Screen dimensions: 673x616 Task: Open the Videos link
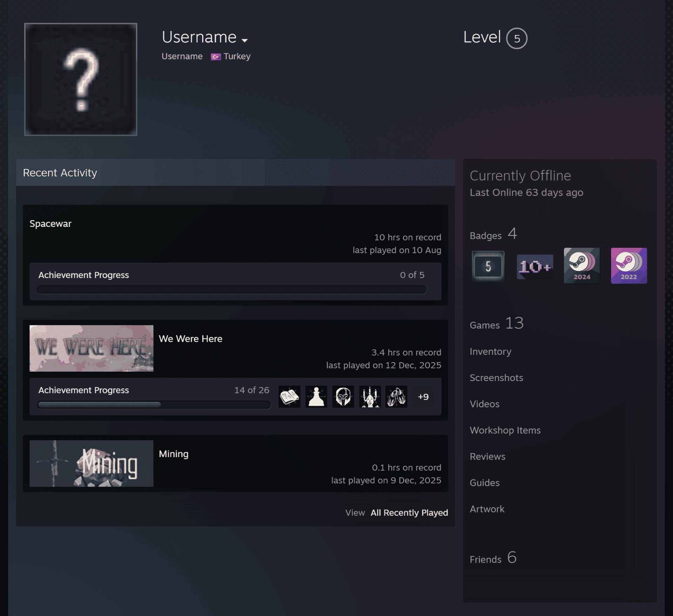tap(484, 404)
